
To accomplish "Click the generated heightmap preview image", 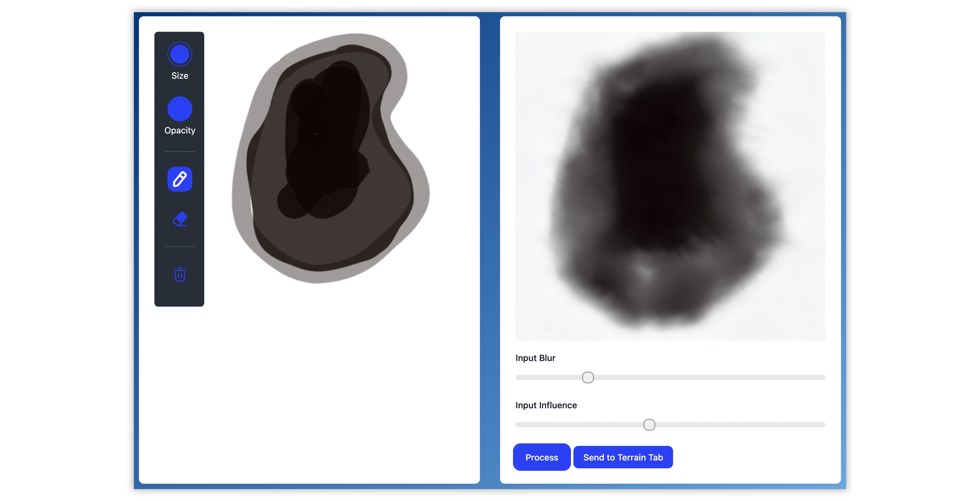I will point(670,186).
